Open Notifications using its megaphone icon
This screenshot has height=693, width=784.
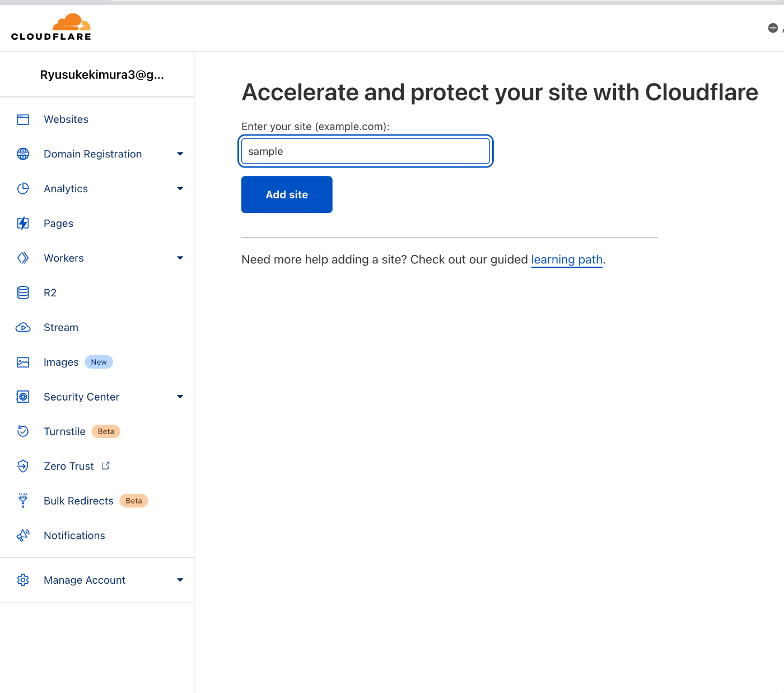[23, 535]
